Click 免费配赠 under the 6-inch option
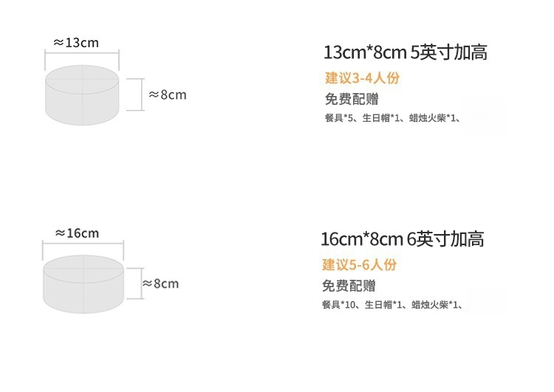554x392 pixels. pos(348,286)
